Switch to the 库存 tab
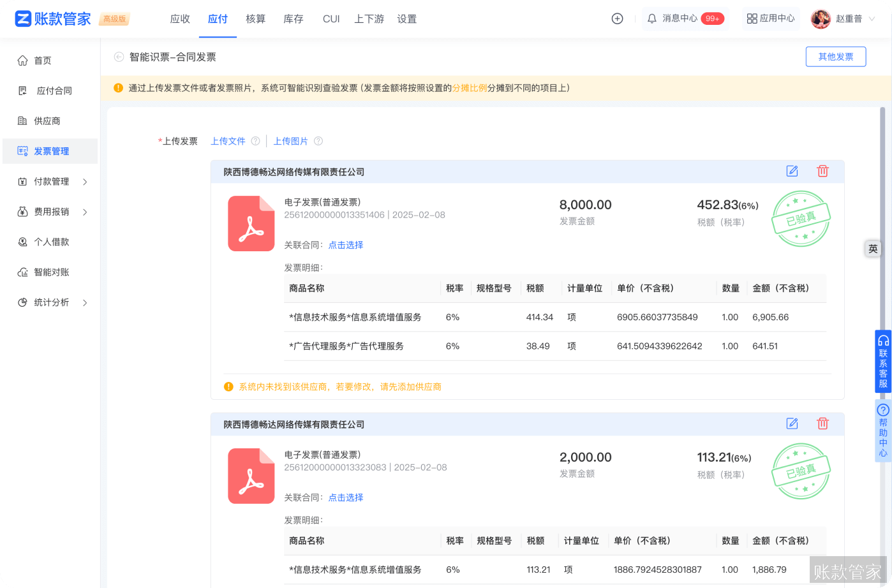This screenshot has height=588, width=892. pos(293,18)
